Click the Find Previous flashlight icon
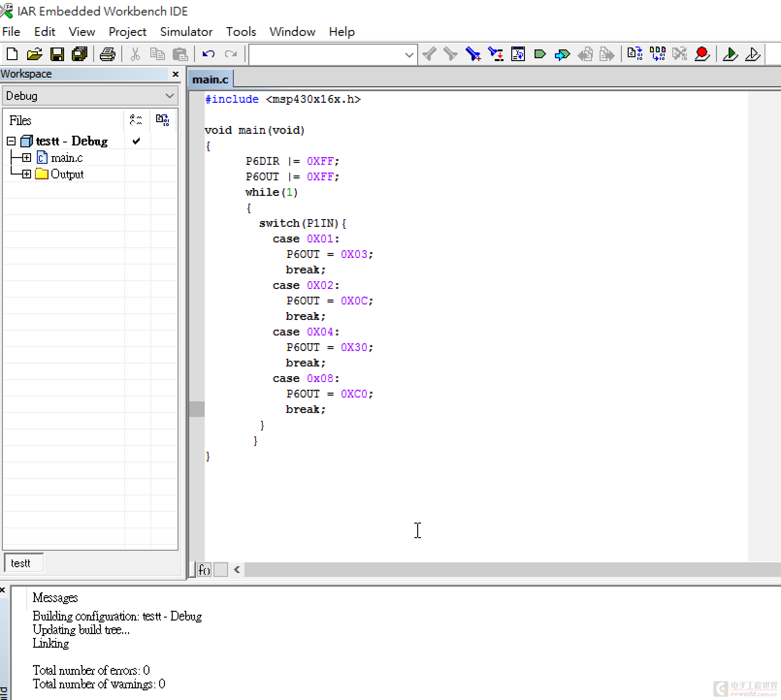The height and width of the screenshot is (700, 781). coord(429,54)
